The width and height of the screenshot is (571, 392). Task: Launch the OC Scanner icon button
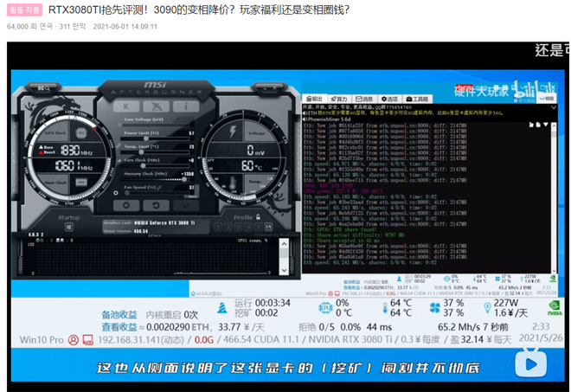(x=157, y=106)
